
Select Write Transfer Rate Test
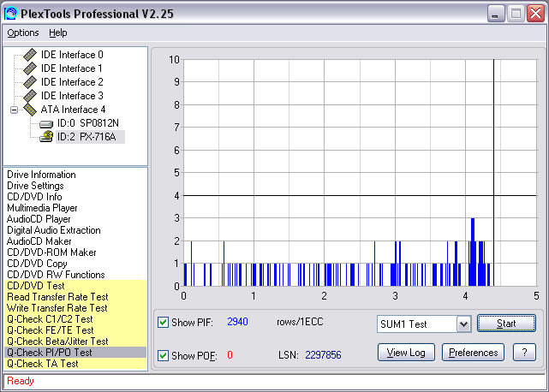coord(75,308)
